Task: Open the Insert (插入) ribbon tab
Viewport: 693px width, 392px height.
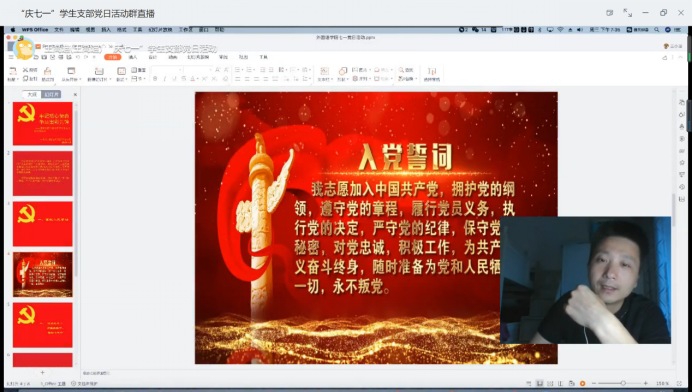Action: pyautogui.click(x=133, y=57)
